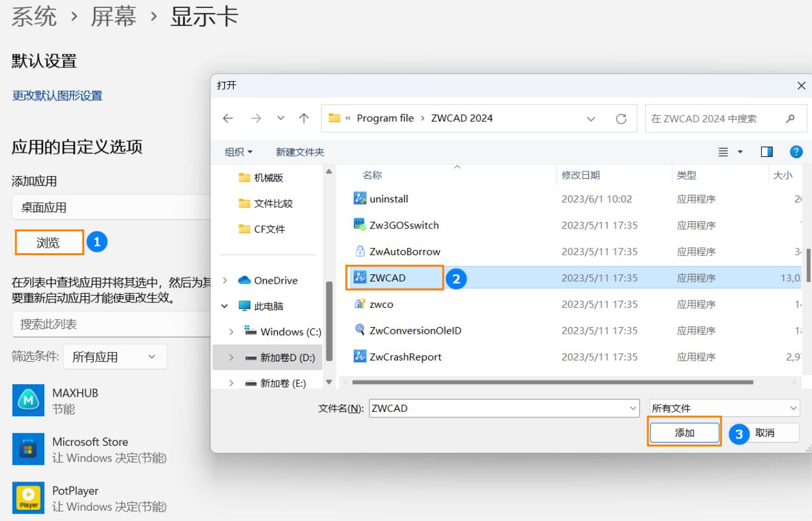Select the zwco application icon
The width and height of the screenshot is (812, 521).
pos(360,305)
